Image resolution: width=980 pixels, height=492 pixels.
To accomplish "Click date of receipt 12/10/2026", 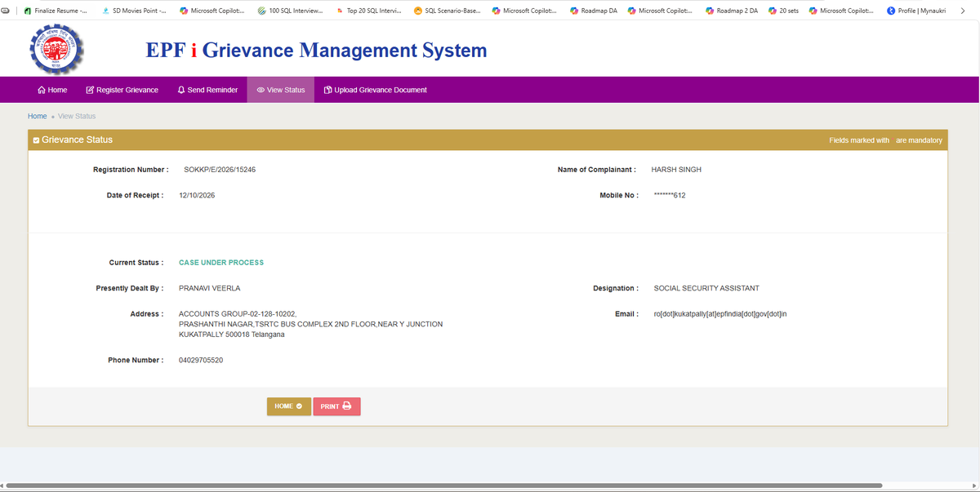I will (197, 196).
